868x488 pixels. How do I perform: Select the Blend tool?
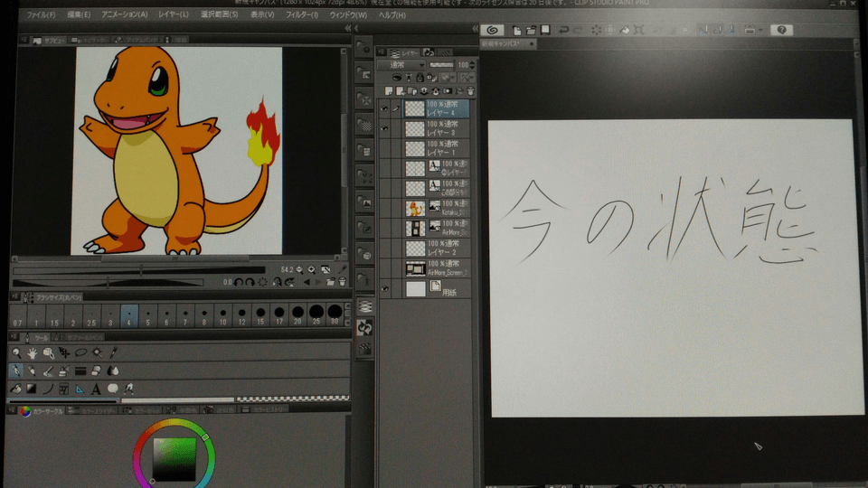coord(113,371)
